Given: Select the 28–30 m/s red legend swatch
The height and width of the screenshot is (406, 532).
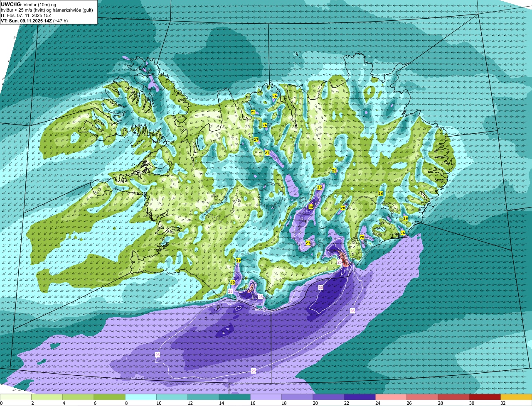Looking at the screenshot, I should pos(453,397).
